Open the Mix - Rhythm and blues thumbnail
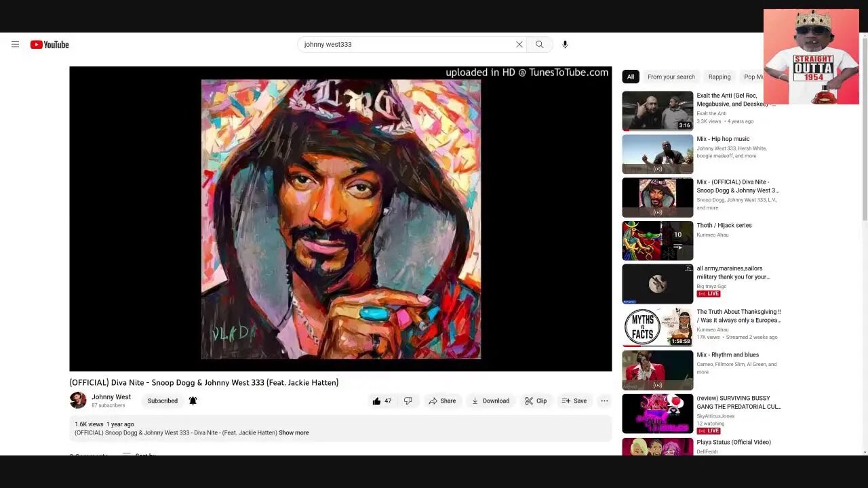 pyautogui.click(x=658, y=370)
